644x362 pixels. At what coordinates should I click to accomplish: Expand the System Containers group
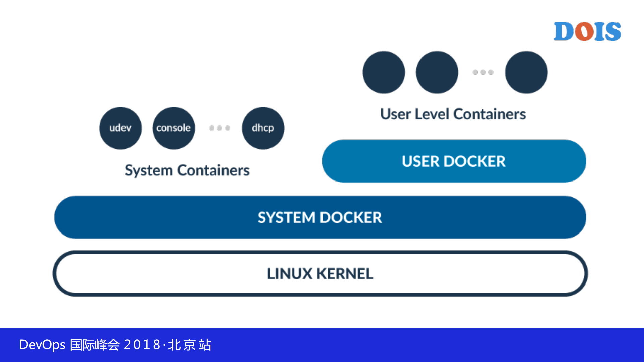point(187,170)
